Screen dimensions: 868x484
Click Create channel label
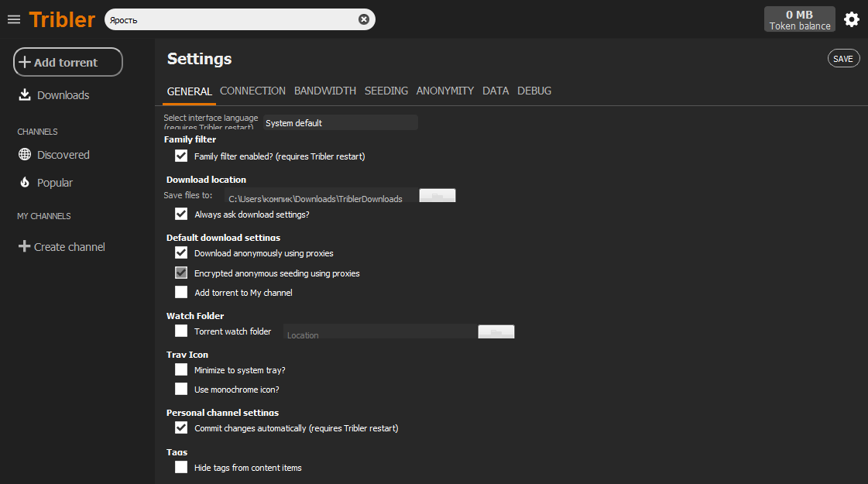[69, 247]
